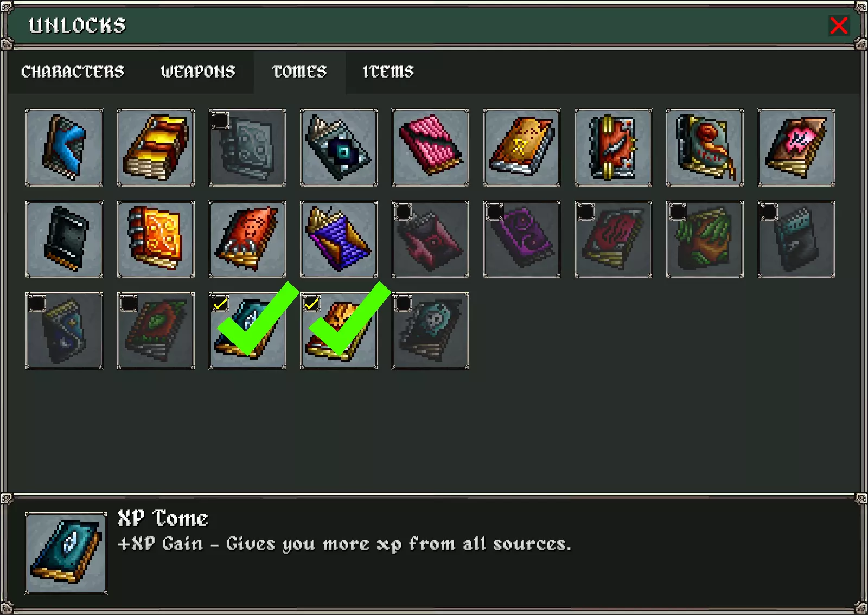Click the golden yellow stacked tome
Screen dimensions: 868x615
156,148
